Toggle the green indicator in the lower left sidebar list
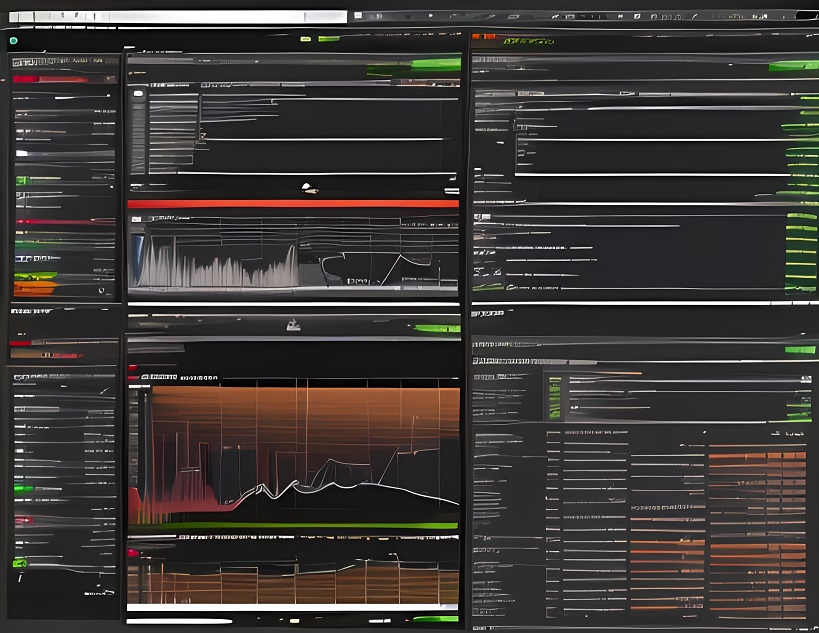The height and width of the screenshot is (633, 819). (x=24, y=489)
